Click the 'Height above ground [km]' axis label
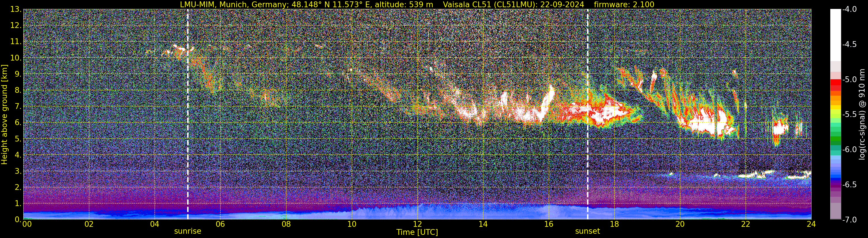 tap(4, 115)
